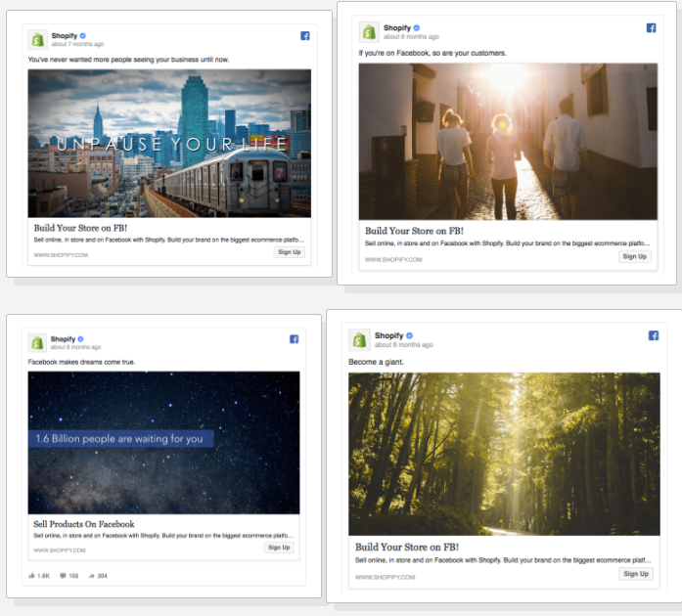Screen dimensions: 682x616
Task: Click Sign Up on the starry sky ad
Action: click(279, 548)
